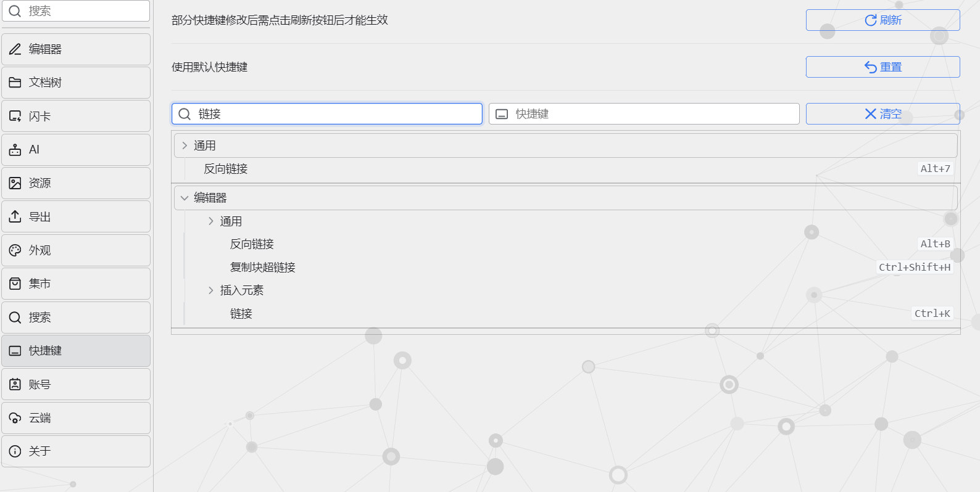Image resolution: width=980 pixels, height=492 pixels.
Task: Expand the 插入元素 subgroup
Action: (211, 290)
